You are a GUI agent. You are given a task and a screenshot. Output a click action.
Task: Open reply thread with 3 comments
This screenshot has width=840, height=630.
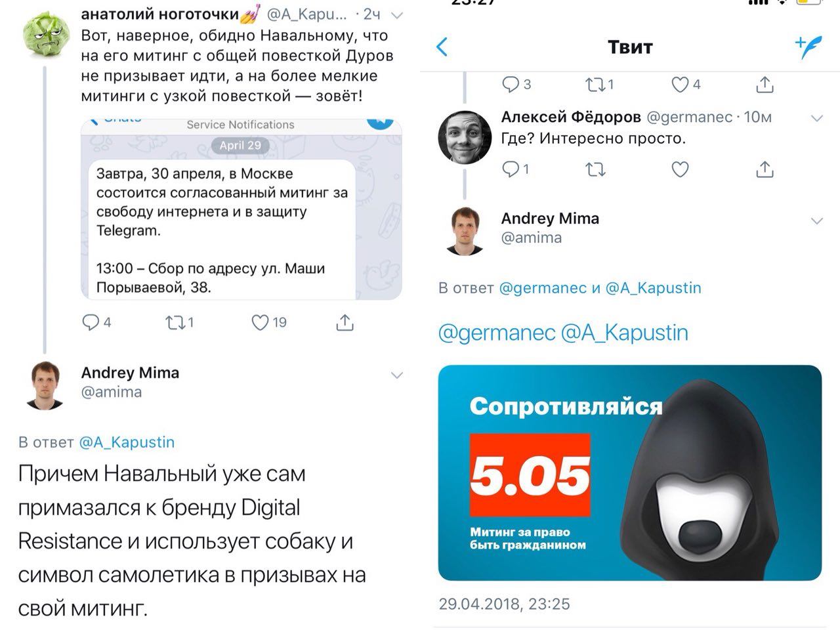pos(516,84)
